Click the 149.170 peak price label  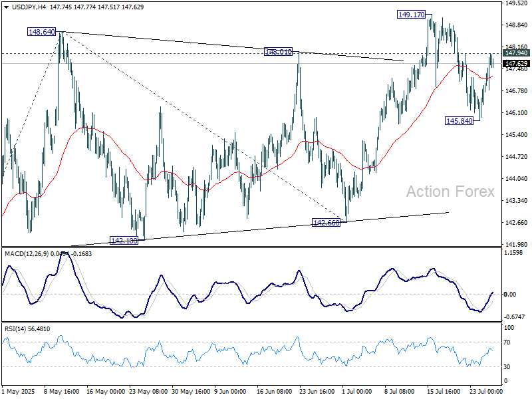click(410, 13)
